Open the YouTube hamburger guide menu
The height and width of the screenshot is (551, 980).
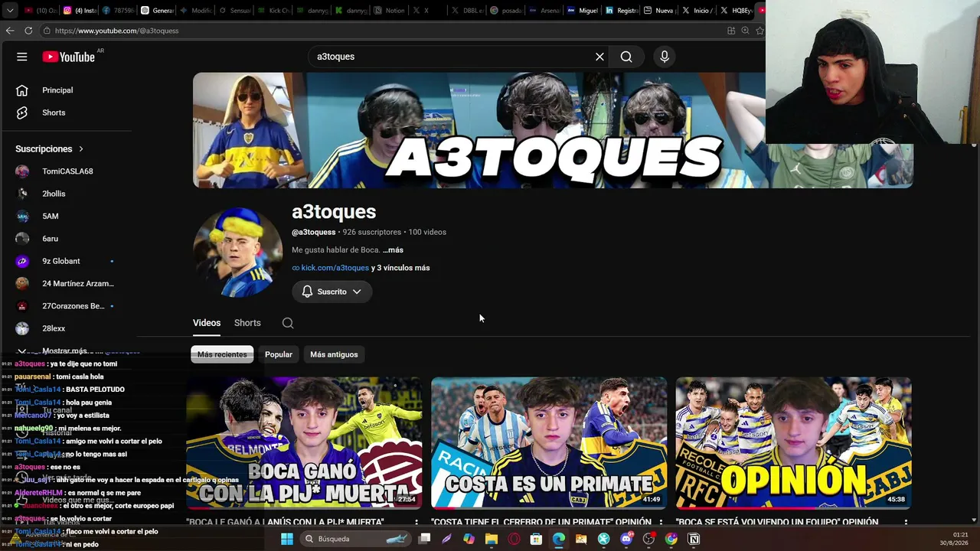pyautogui.click(x=22, y=57)
